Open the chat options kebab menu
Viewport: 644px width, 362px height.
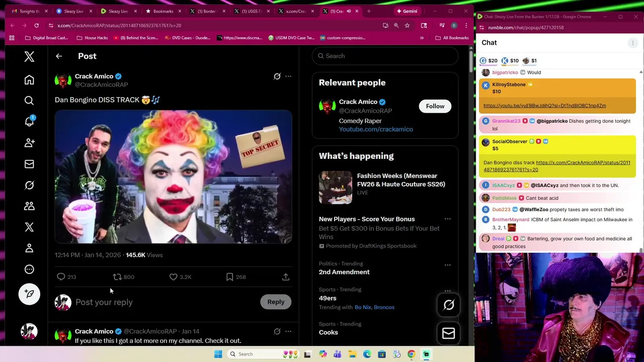click(633, 43)
